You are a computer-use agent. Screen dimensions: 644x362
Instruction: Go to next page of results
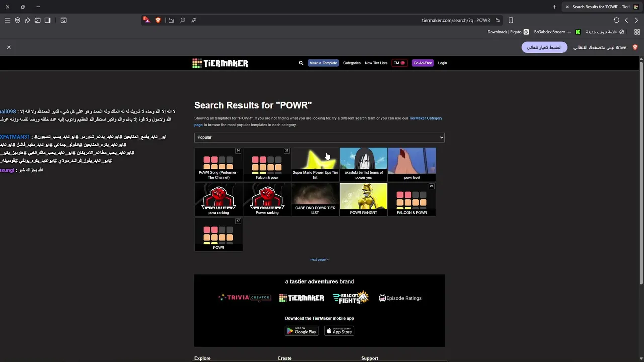(319, 260)
